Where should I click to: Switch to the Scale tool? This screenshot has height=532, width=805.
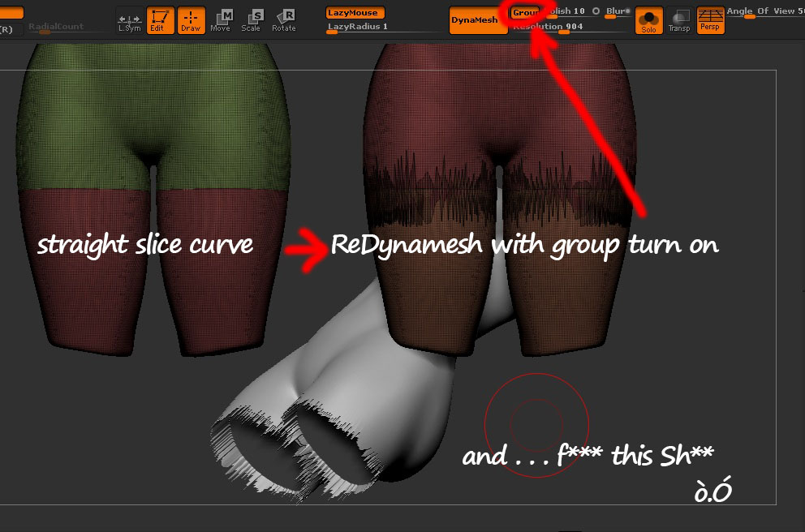click(x=252, y=21)
